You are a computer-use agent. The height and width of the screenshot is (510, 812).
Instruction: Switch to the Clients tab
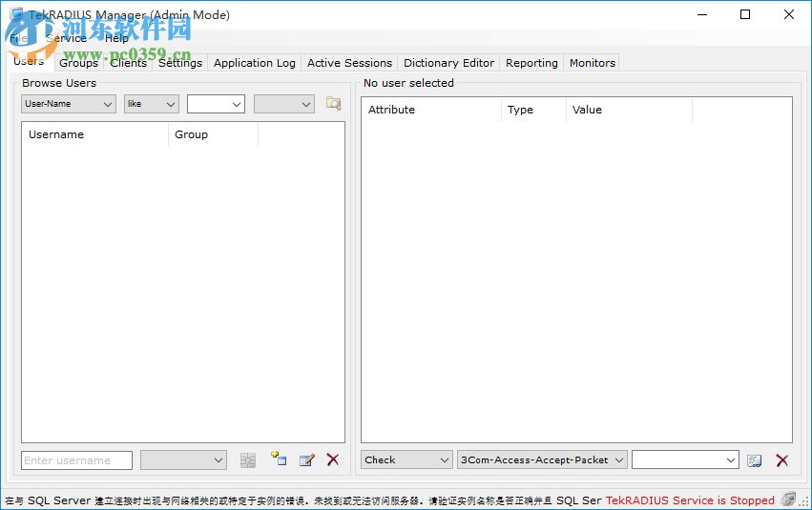coord(129,63)
